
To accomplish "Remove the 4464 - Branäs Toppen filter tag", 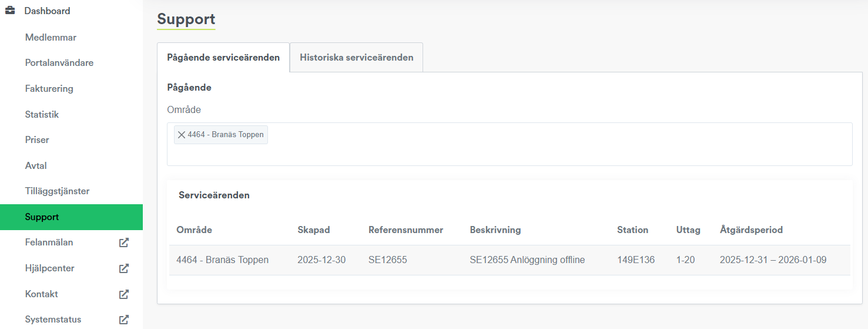I will [182, 135].
